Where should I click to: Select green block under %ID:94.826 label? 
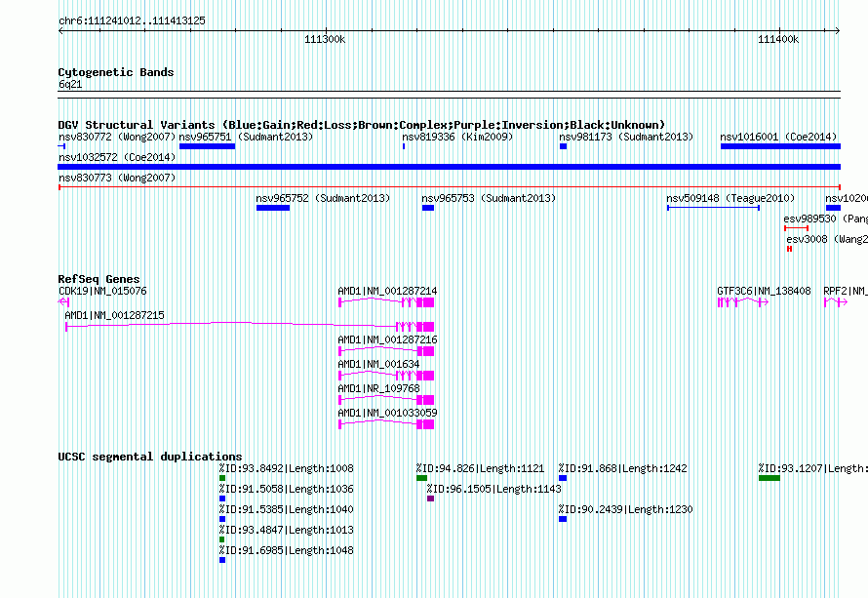coord(422,478)
